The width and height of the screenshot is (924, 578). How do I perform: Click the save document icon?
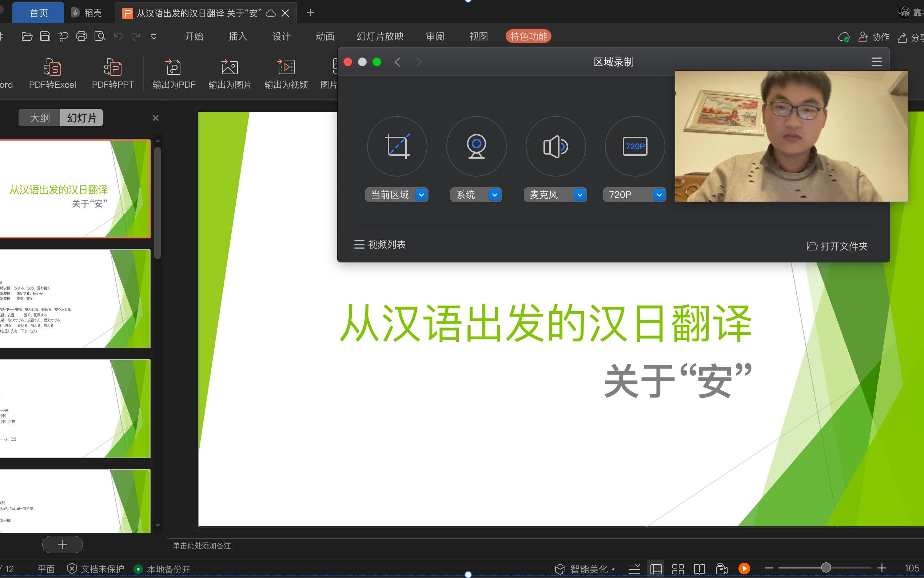pyautogui.click(x=45, y=37)
